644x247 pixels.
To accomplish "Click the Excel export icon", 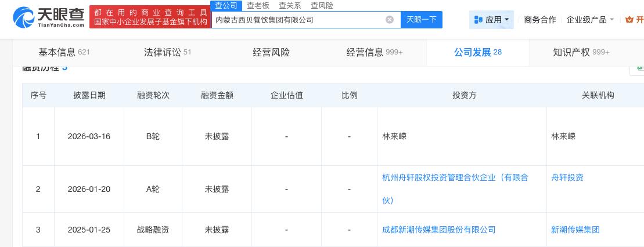I will pos(639,68).
